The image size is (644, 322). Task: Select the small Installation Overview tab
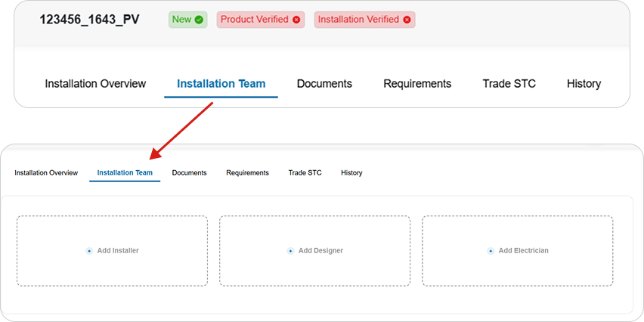(46, 173)
